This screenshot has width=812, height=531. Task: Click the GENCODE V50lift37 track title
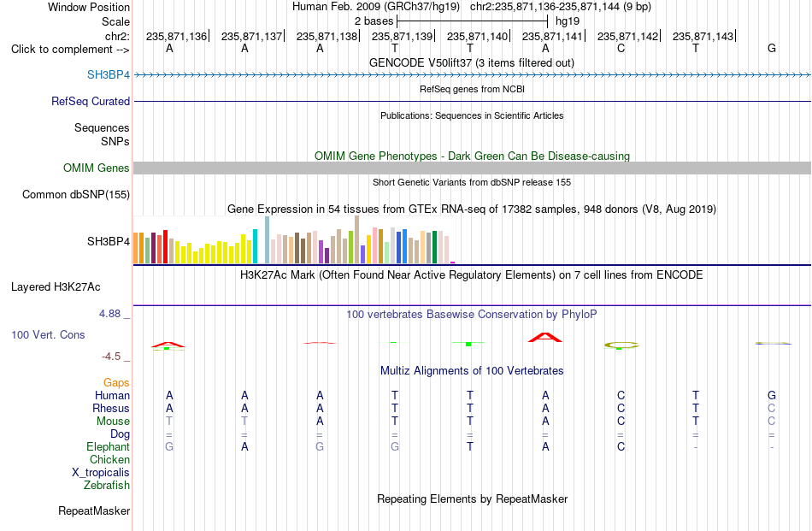click(x=472, y=62)
